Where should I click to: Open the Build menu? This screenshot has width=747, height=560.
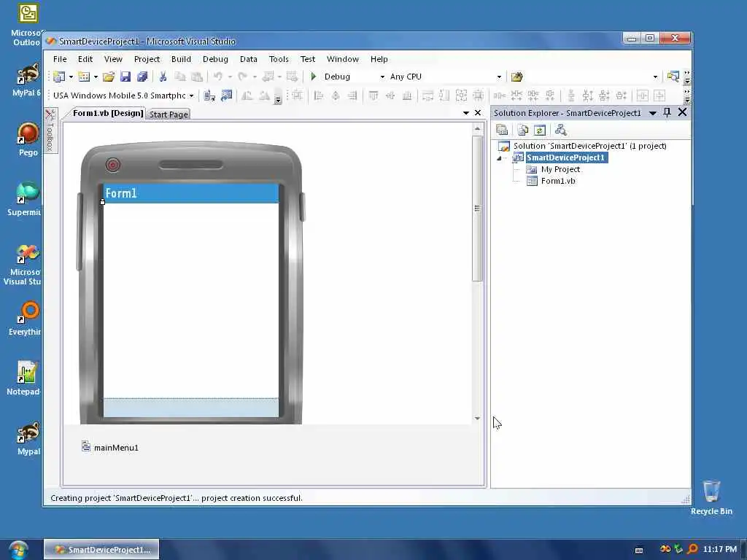(x=181, y=59)
